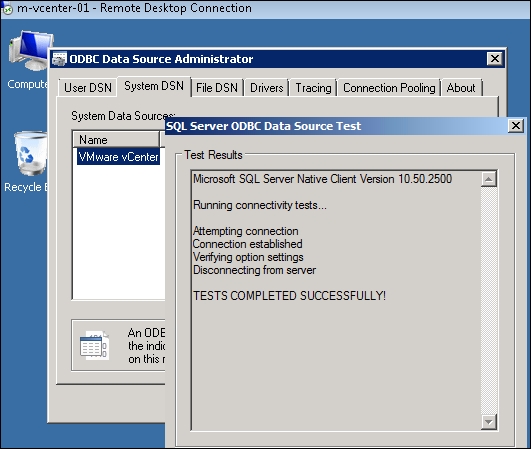
Task: Click the 'Attempting connection' line
Action: point(246,231)
